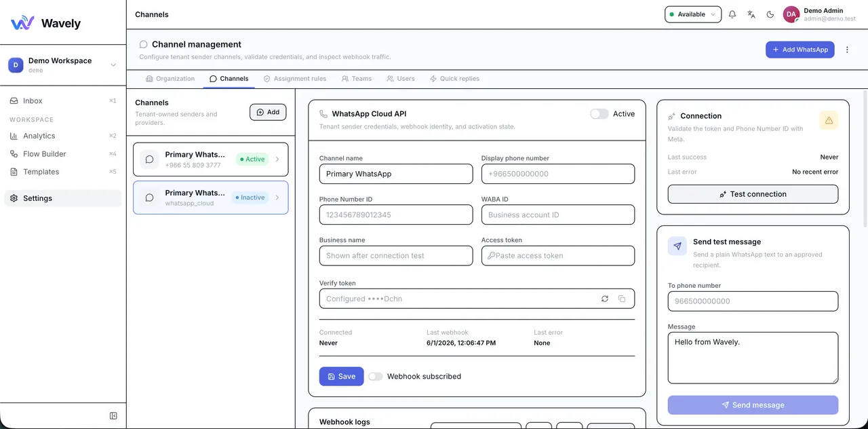Copy the verify token icon
This screenshot has width=868, height=429.
[622, 299]
